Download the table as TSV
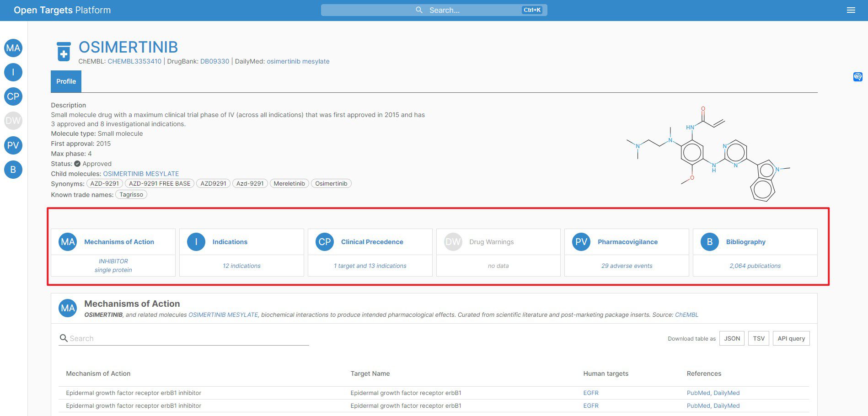The width and height of the screenshot is (868, 416). (758, 338)
